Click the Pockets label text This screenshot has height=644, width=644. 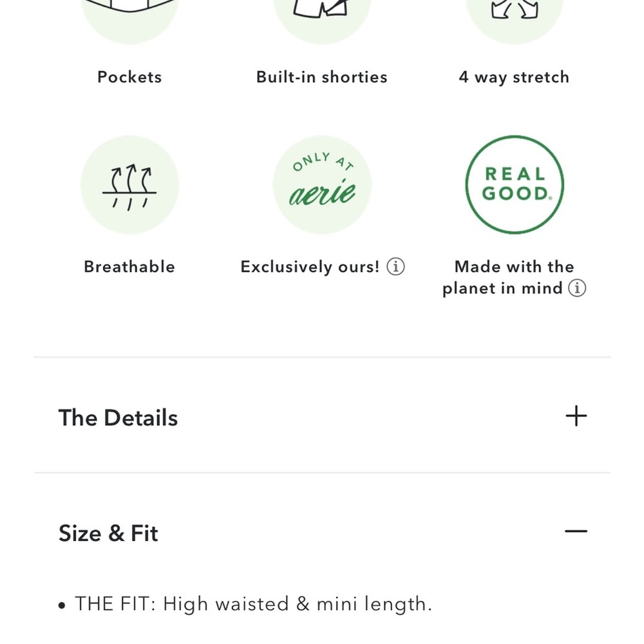[x=130, y=77]
